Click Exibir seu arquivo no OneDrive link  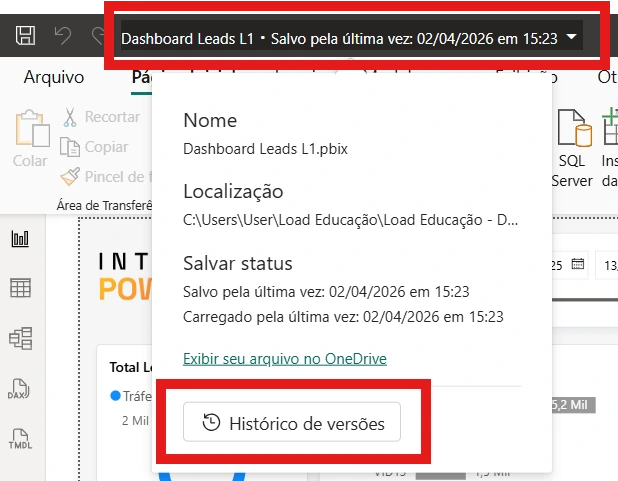tap(285, 359)
